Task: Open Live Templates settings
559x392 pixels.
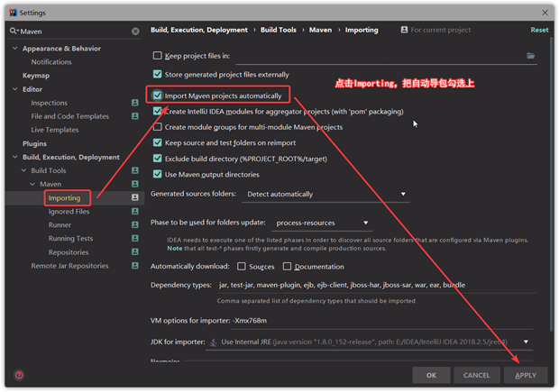Action: [54, 130]
